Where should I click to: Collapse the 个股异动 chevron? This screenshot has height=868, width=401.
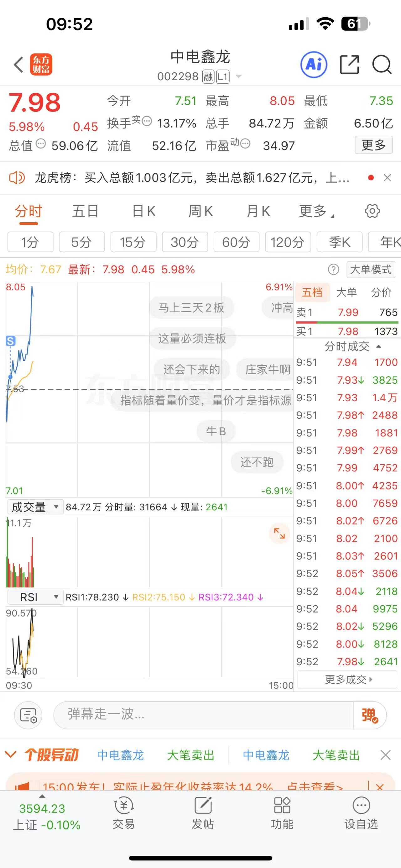(x=11, y=755)
